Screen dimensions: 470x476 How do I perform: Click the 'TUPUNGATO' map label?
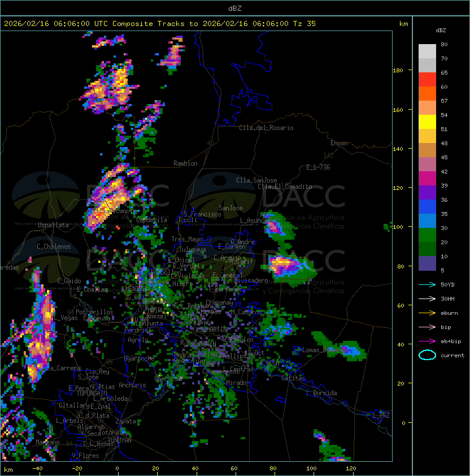coord(92,393)
